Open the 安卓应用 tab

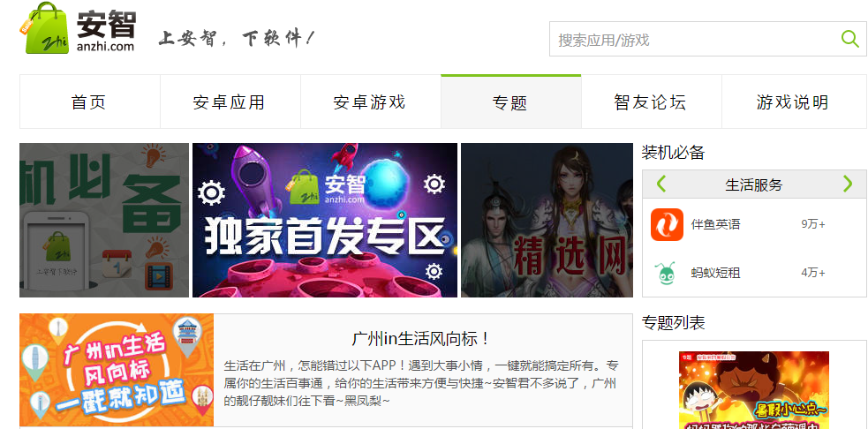pyautogui.click(x=230, y=102)
